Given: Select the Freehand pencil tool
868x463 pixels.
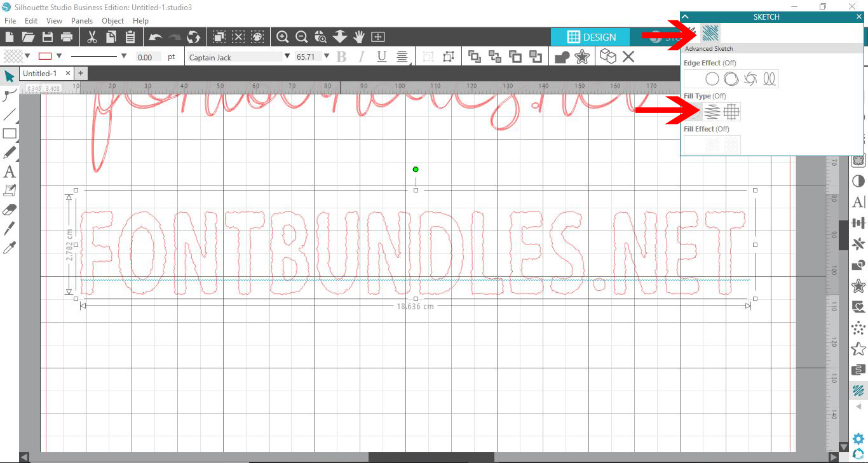Looking at the screenshot, I should (10, 153).
